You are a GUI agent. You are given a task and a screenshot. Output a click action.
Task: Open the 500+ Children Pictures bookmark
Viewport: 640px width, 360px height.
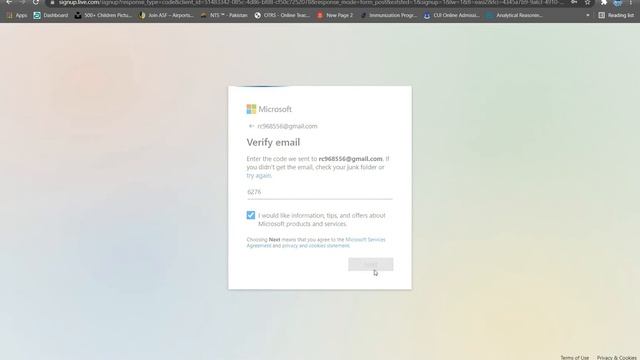tap(103, 15)
